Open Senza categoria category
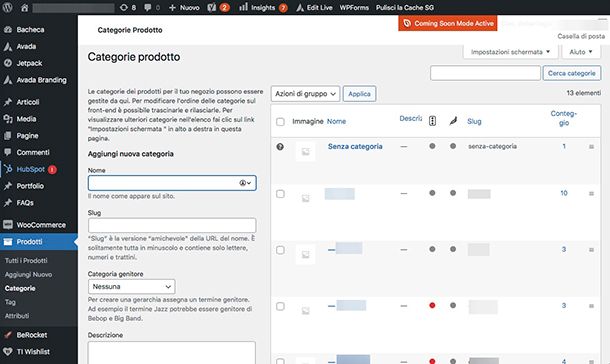 coord(355,147)
